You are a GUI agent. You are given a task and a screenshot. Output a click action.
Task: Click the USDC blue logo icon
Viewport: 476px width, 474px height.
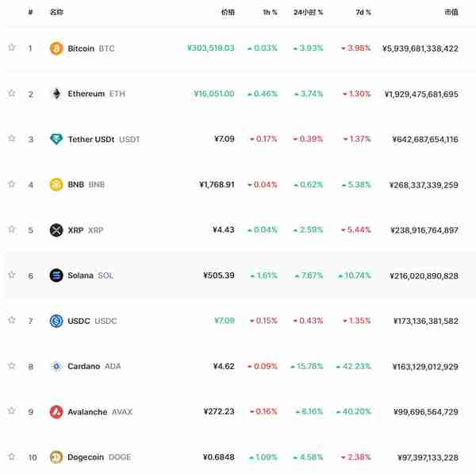(x=56, y=321)
